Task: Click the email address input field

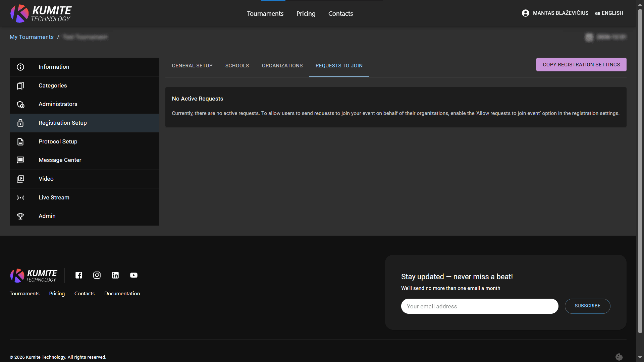Action: tap(480, 306)
